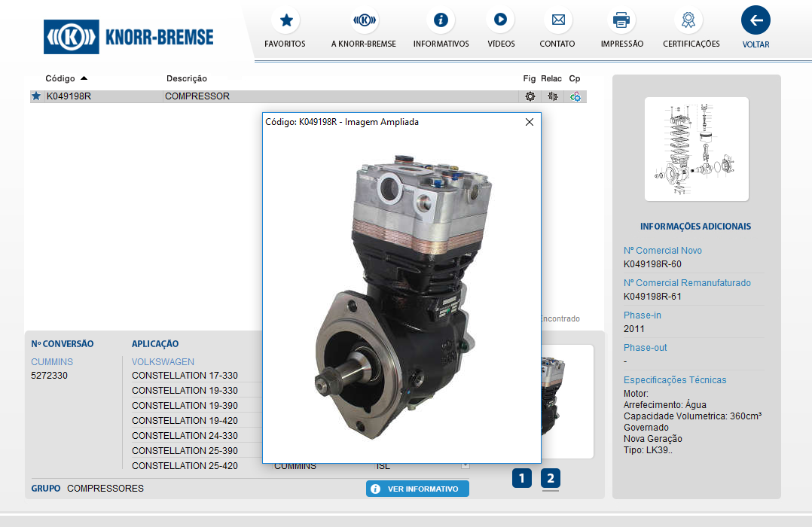Click the A Knorr-Bremse logo icon
Screen dimensions: 812x527
(x=365, y=20)
